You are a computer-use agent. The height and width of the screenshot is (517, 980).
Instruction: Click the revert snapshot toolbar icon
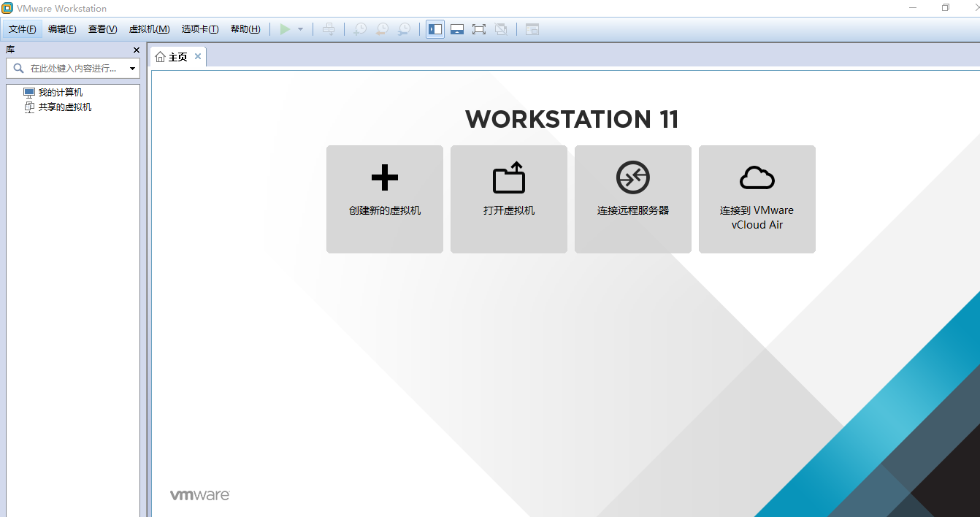[x=382, y=29]
